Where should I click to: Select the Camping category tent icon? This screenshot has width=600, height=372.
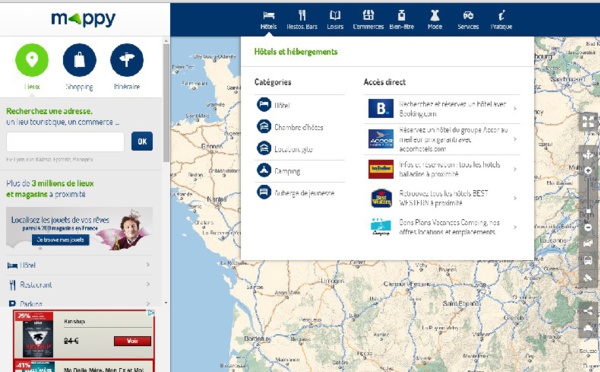(264, 170)
